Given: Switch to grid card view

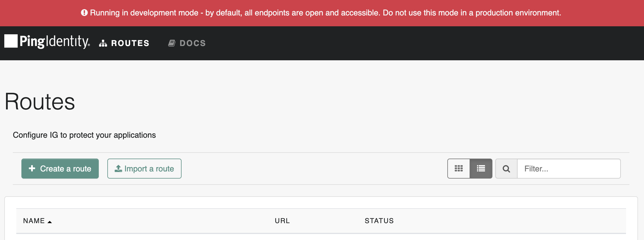Looking at the screenshot, I should (458, 169).
